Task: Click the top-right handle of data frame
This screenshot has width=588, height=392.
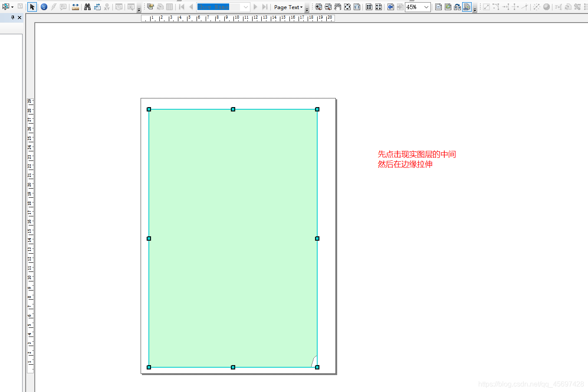Action: 317,109
